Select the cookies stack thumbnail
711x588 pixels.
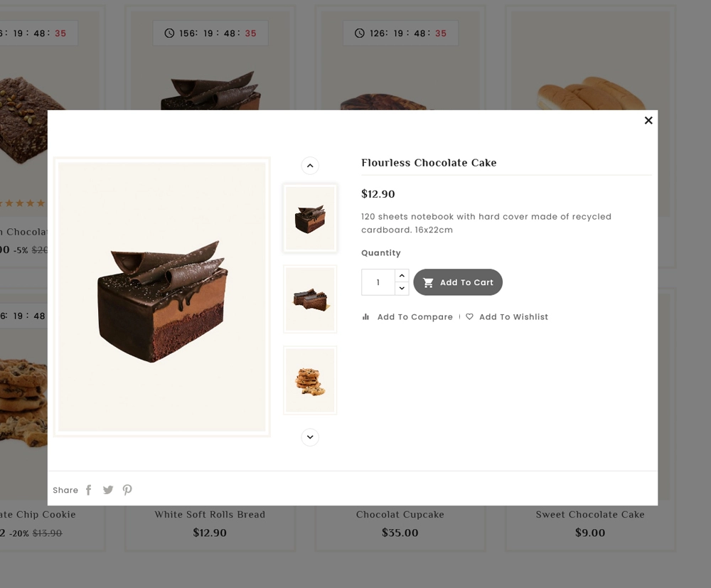click(310, 380)
